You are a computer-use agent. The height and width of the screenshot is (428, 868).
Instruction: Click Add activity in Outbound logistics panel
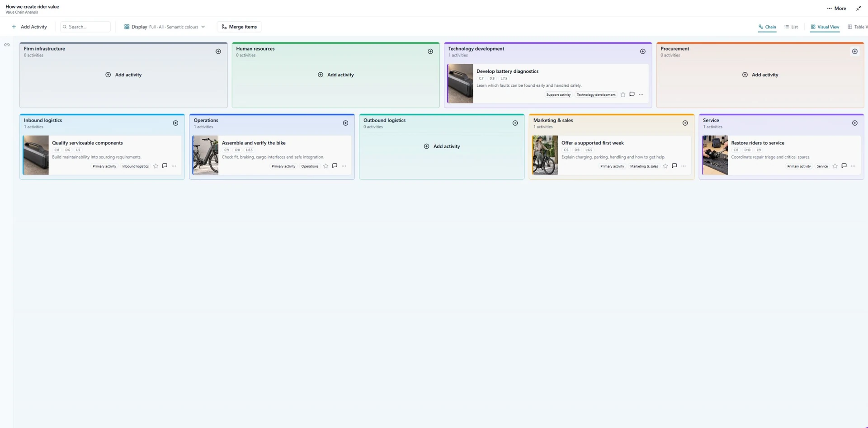(x=442, y=146)
